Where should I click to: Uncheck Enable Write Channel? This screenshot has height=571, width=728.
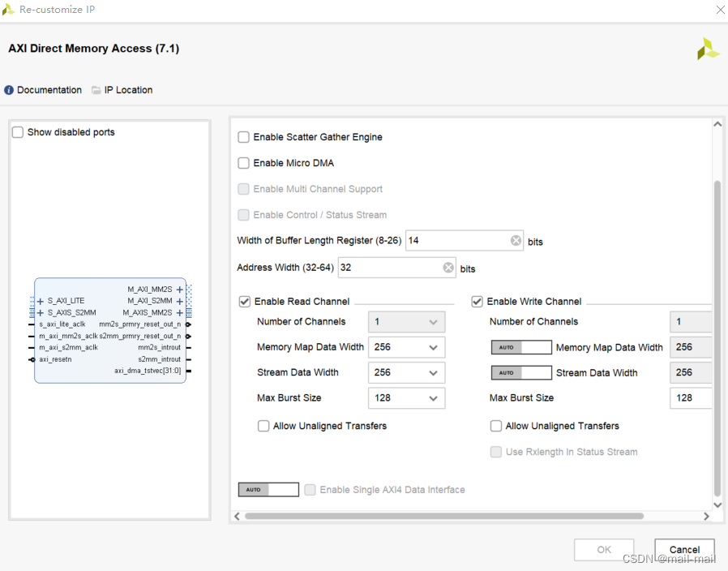(477, 302)
